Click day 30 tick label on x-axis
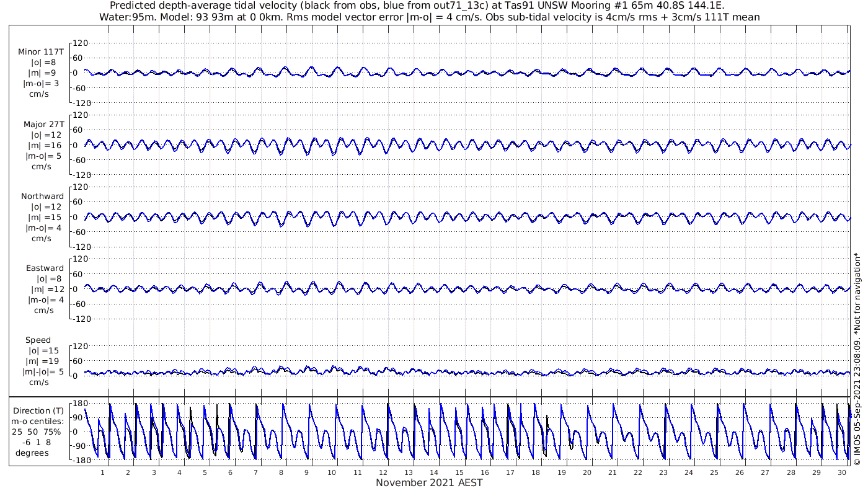Screen dimensions: 868x496 (x=842, y=472)
